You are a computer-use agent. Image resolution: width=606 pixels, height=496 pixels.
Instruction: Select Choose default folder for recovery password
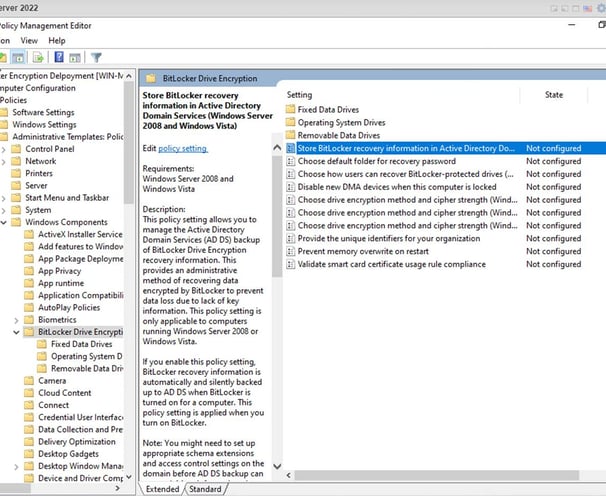pyautogui.click(x=377, y=161)
